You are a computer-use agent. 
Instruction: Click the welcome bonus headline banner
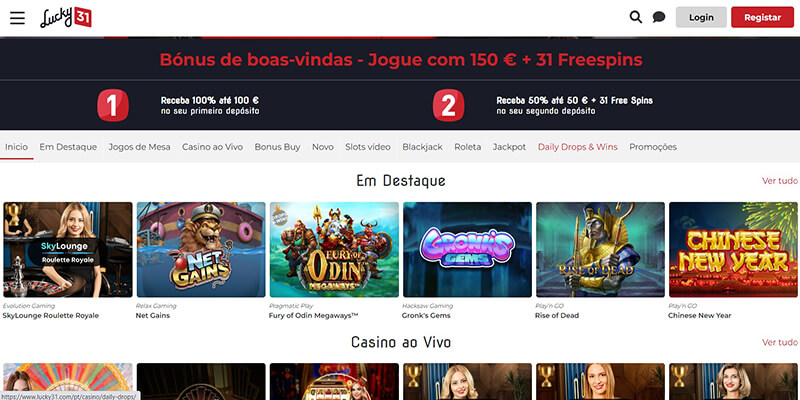(401, 60)
